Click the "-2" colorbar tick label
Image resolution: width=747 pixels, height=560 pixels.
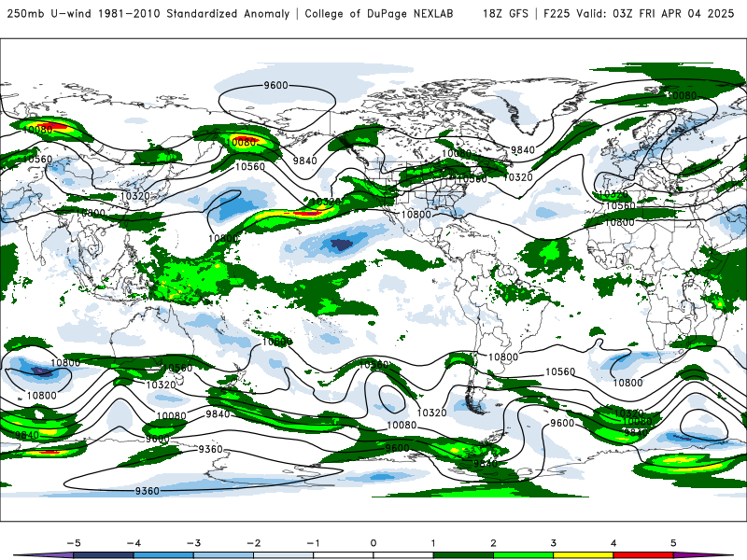253,543
